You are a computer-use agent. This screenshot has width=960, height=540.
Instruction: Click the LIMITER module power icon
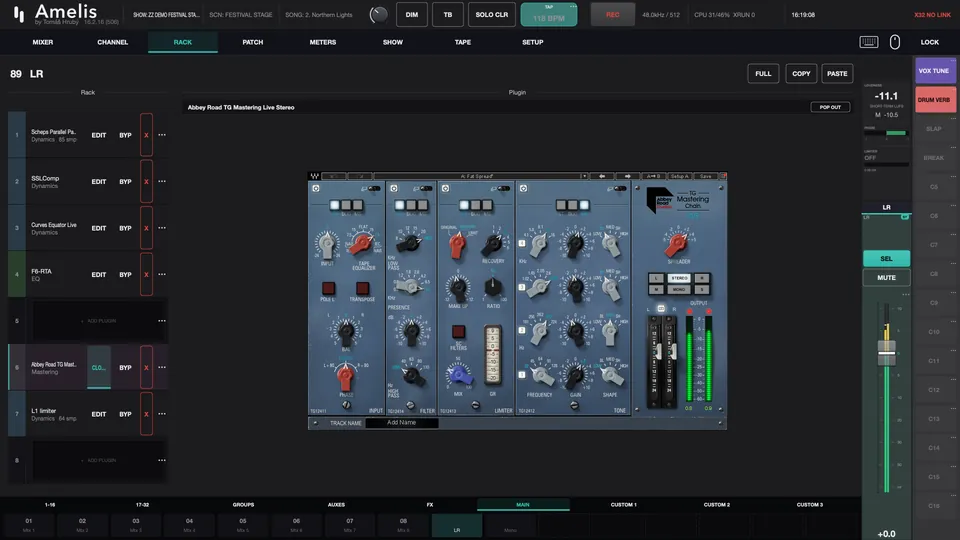pyautogui.click(x=445, y=189)
